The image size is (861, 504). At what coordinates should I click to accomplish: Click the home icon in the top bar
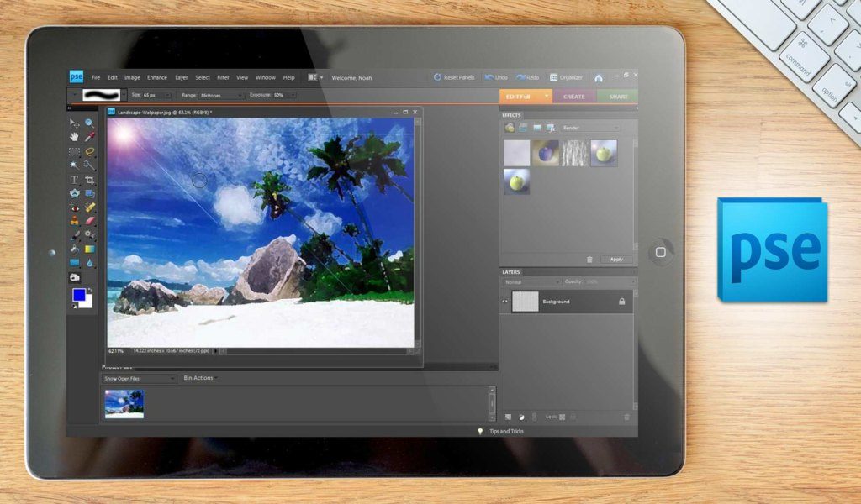pyautogui.click(x=599, y=78)
